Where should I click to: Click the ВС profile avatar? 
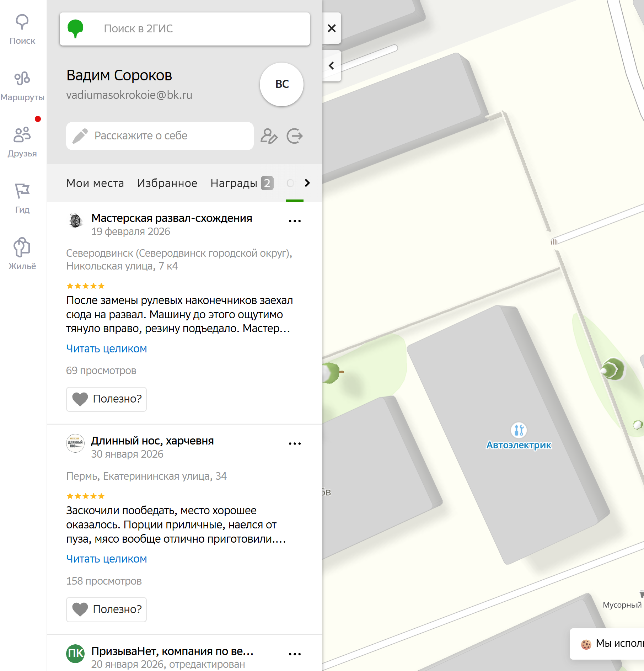tap(281, 84)
